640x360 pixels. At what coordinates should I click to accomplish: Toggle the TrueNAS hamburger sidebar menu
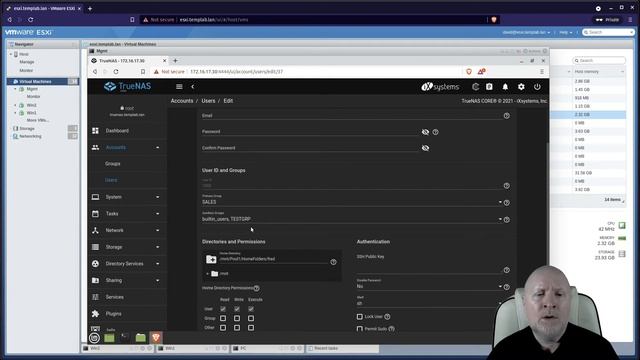coord(179,87)
